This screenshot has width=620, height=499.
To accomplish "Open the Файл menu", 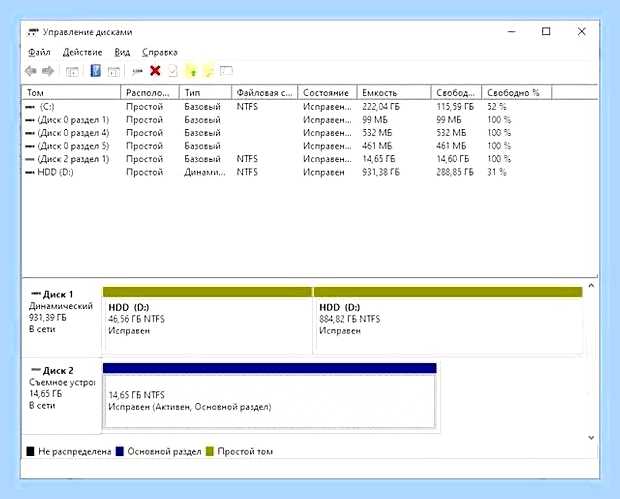I will point(39,52).
